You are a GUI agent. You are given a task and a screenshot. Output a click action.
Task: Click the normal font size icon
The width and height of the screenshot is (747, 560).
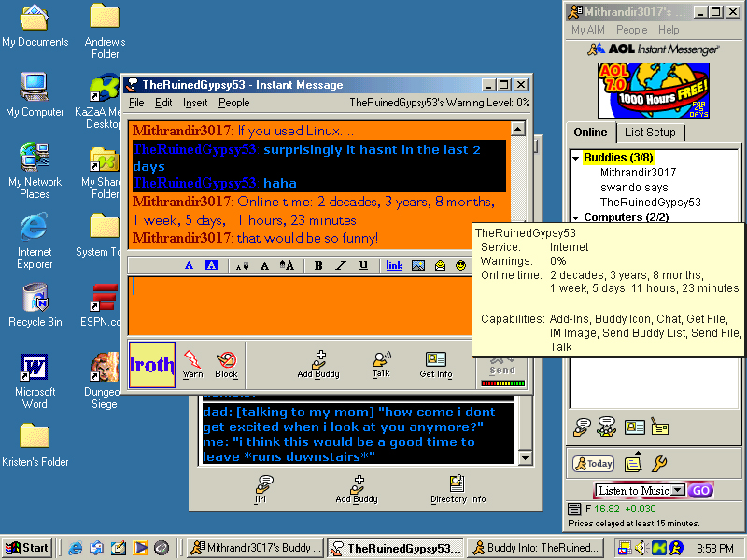(x=264, y=266)
